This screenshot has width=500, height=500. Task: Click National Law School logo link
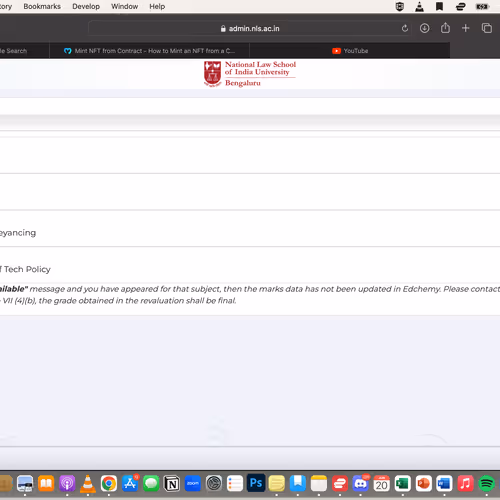coord(250,74)
